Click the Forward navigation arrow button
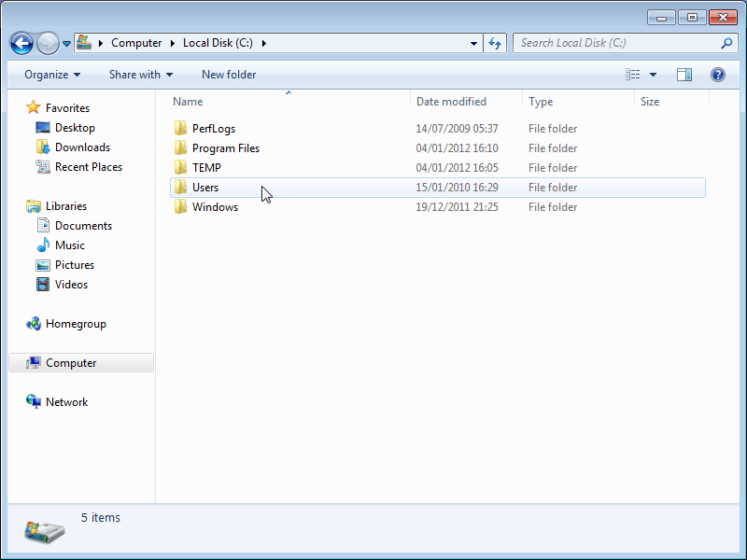This screenshot has height=560, width=747. [48, 43]
